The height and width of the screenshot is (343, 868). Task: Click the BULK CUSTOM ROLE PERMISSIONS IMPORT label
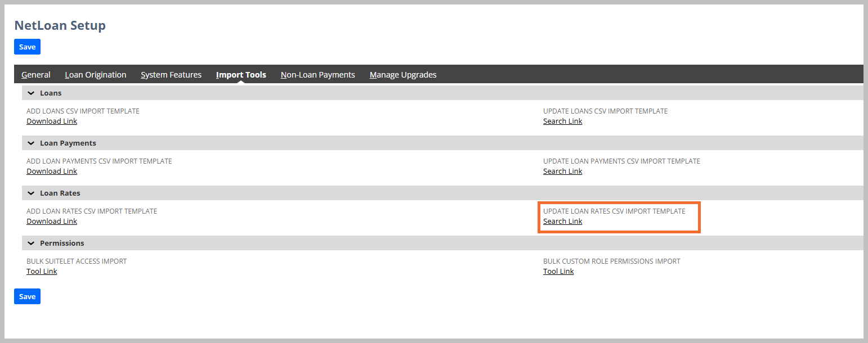[612, 261]
